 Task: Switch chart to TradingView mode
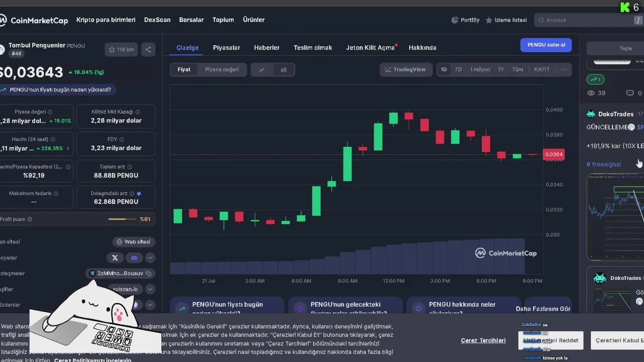coord(406,70)
